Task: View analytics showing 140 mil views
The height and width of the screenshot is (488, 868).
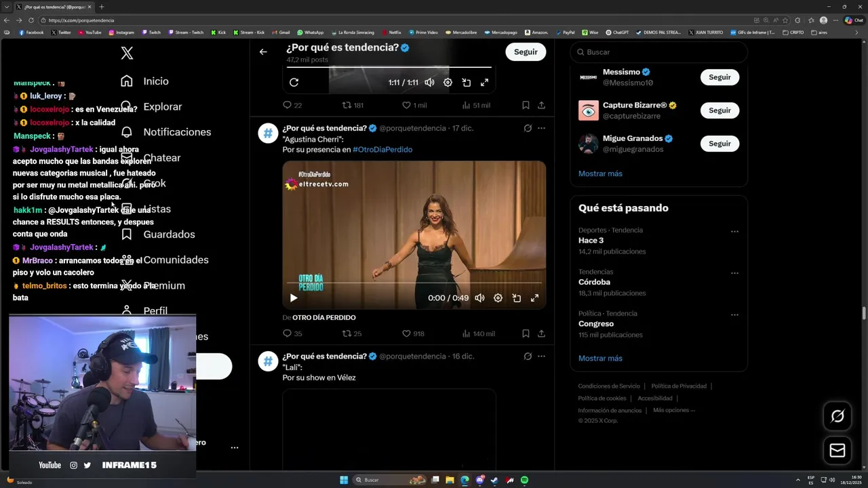Action: tap(478, 333)
